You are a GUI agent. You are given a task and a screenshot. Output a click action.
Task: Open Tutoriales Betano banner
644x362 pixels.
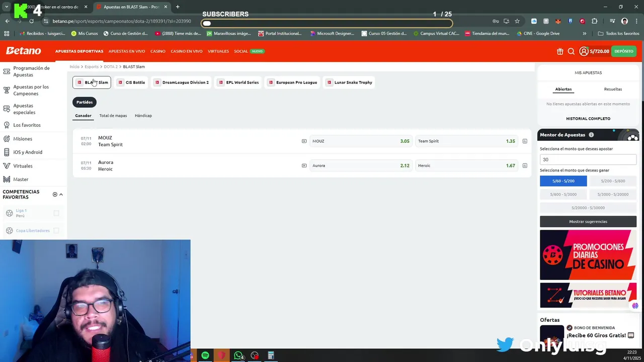[x=588, y=295]
